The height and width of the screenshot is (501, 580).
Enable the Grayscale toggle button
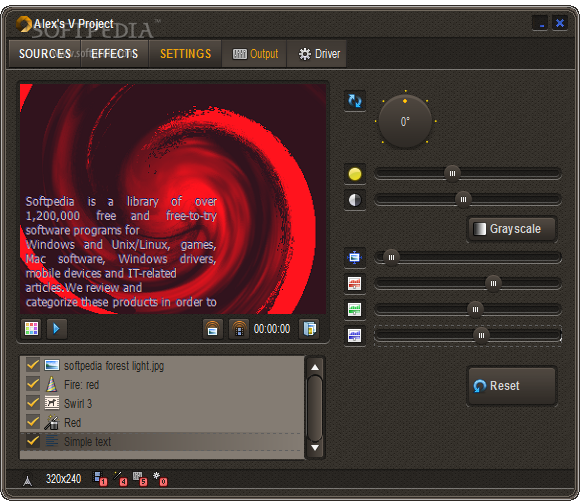(x=512, y=229)
